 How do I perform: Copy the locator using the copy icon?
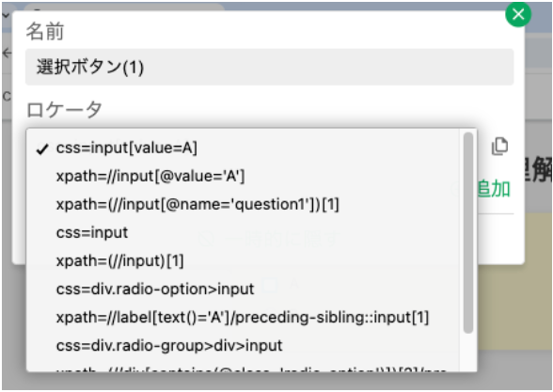click(x=499, y=147)
